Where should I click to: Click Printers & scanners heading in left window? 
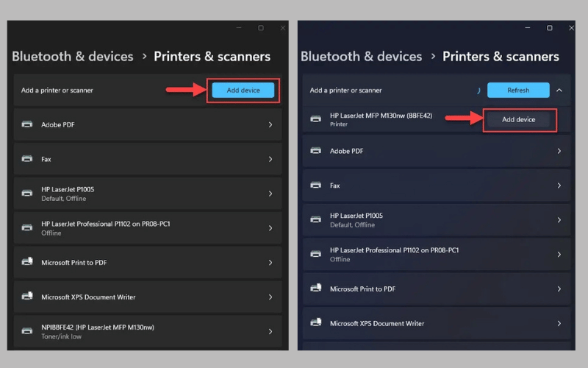[x=212, y=57]
